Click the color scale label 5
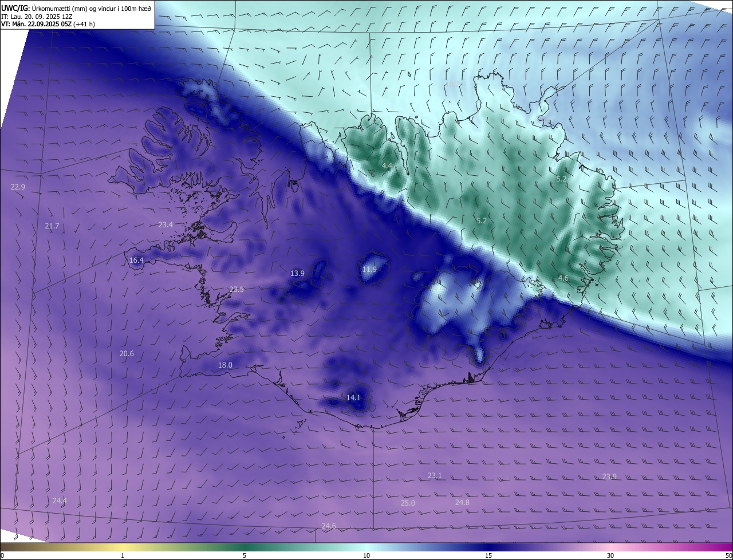The image size is (733, 560). coord(245,555)
